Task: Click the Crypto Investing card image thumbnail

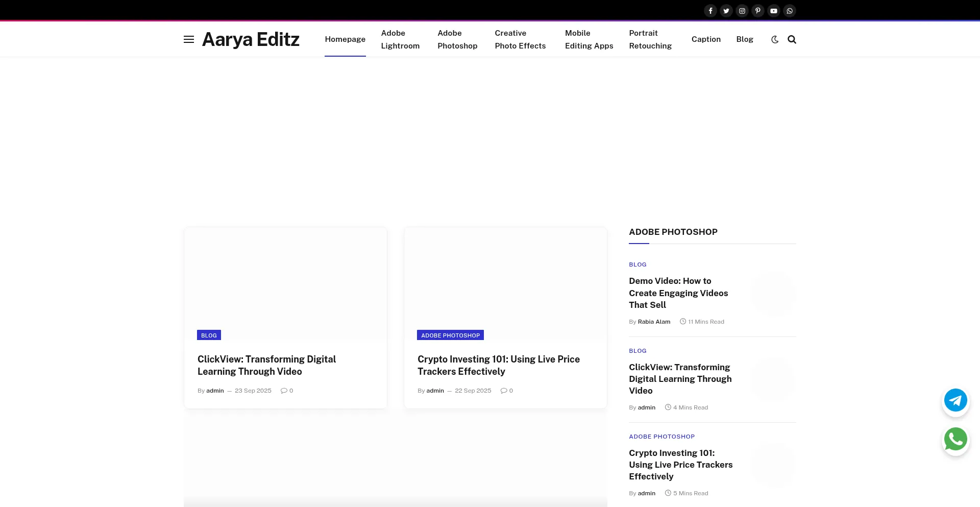Action: pos(505,284)
